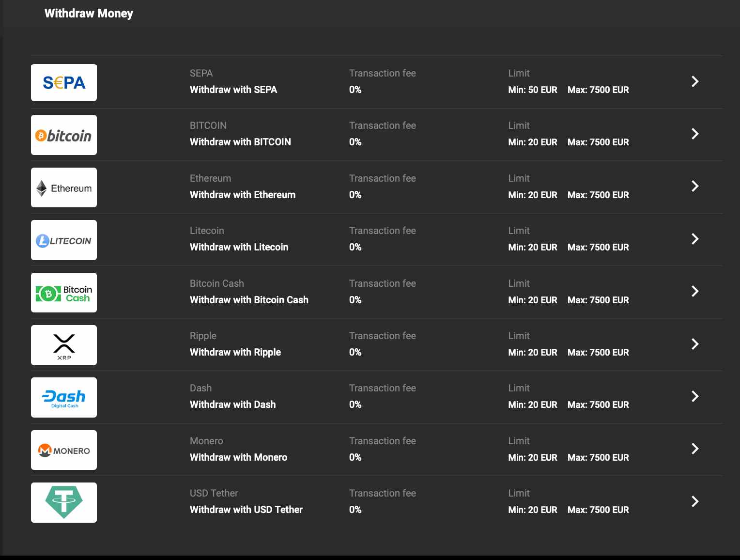This screenshot has height=560, width=740.
Task: Click Max: 7500 EUR in Ethereum row
Action: (x=598, y=195)
